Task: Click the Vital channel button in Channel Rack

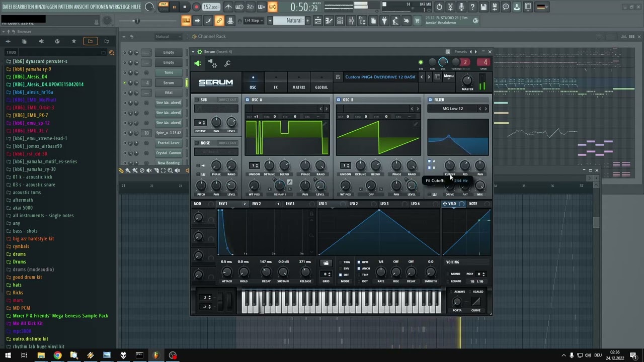Action: point(169,93)
